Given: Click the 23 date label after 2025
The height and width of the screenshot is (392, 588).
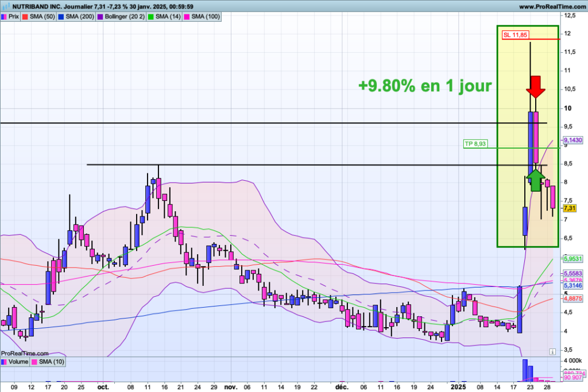Looking at the screenshot, I should pos(530,387).
